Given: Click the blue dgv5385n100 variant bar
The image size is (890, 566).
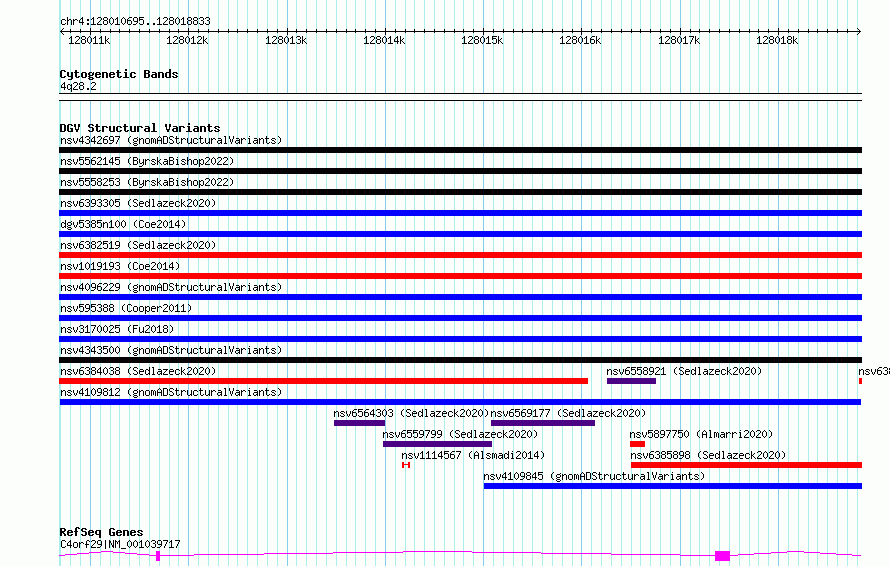Looking at the screenshot, I should pos(460,234).
